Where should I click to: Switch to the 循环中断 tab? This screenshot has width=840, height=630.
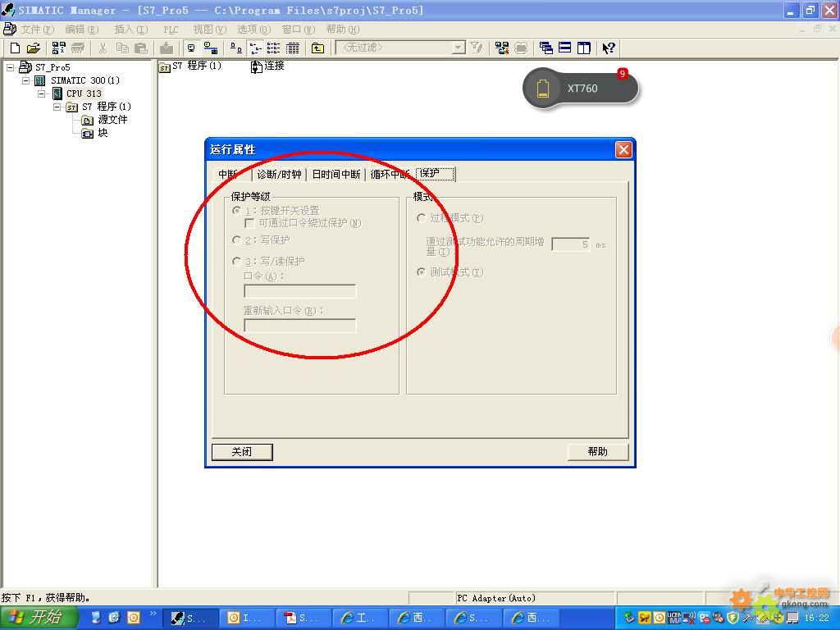(x=390, y=174)
